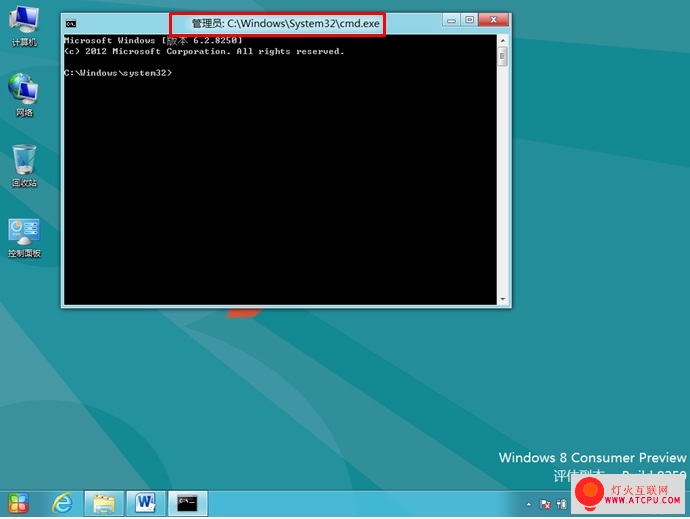Select the cmd taskbar button
The height and width of the screenshot is (519, 690).
coord(187,503)
